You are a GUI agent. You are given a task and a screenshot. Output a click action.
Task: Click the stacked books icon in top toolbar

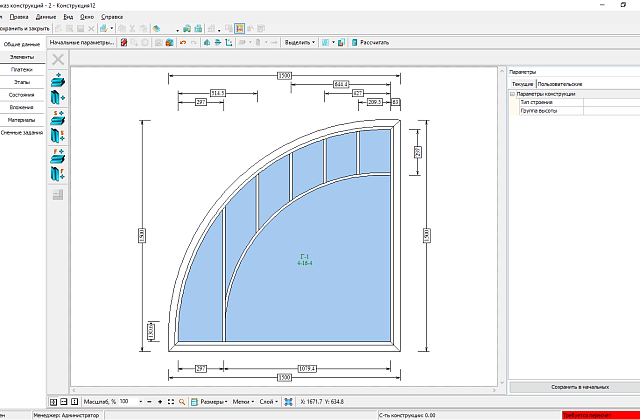[x=156, y=29]
